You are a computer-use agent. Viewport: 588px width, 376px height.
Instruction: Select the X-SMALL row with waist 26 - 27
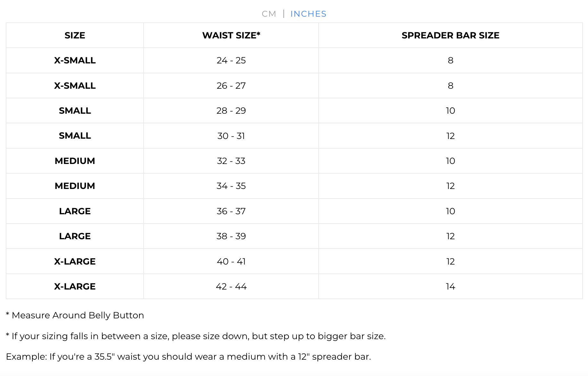click(x=294, y=86)
